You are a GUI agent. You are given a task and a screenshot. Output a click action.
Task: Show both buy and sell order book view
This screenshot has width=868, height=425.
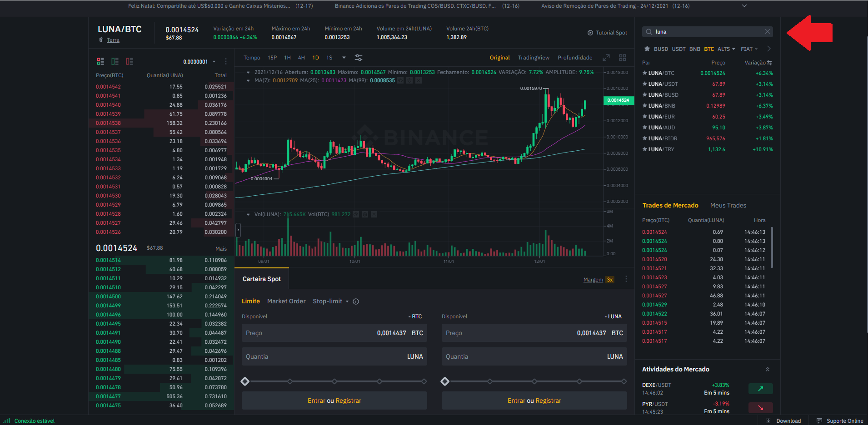(x=100, y=61)
